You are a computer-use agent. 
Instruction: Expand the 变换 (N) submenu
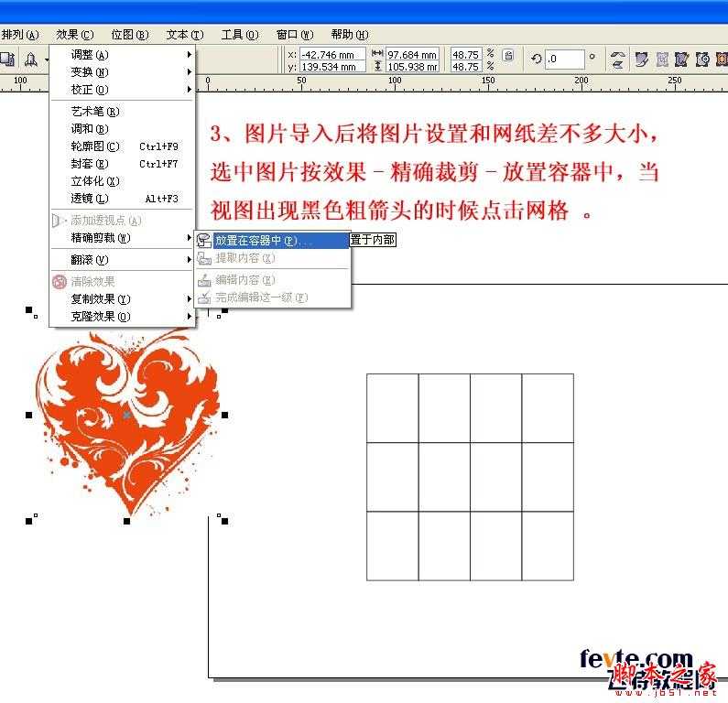tap(122, 72)
